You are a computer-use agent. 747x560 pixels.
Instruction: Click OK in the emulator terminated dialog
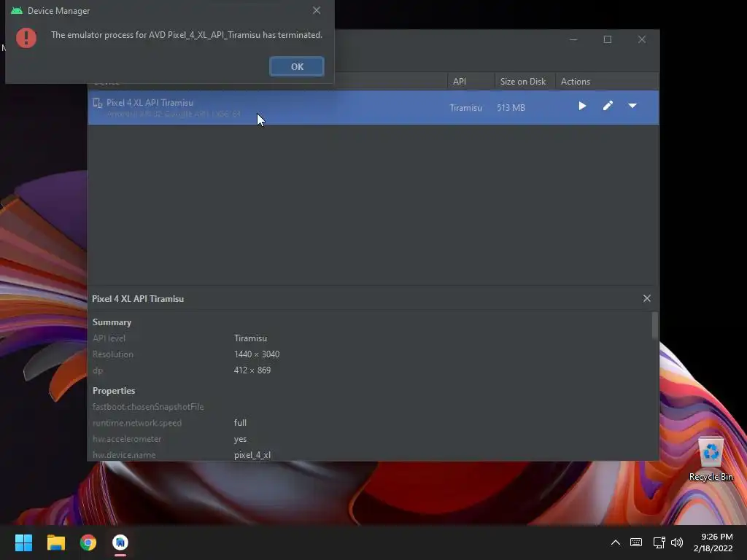click(x=296, y=66)
